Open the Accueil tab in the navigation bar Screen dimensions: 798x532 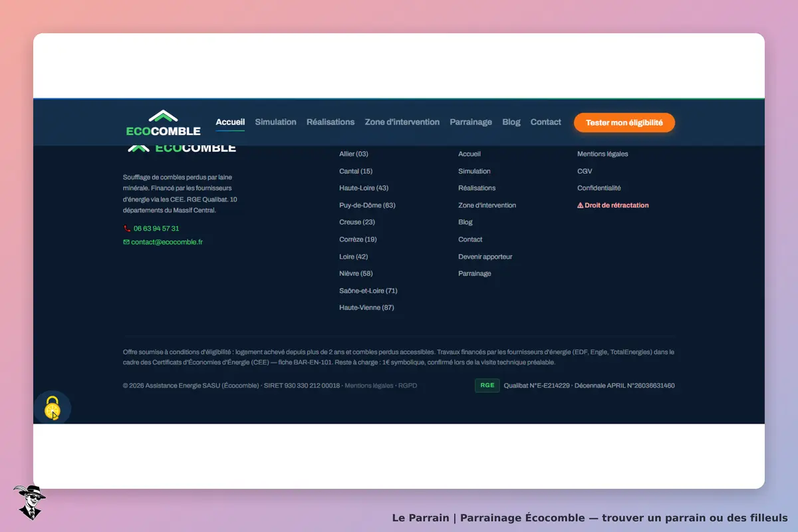[230, 122]
